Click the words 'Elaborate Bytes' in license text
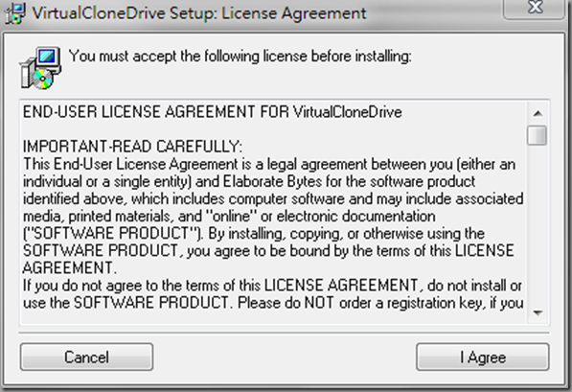This screenshot has width=572, height=392. [272, 181]
